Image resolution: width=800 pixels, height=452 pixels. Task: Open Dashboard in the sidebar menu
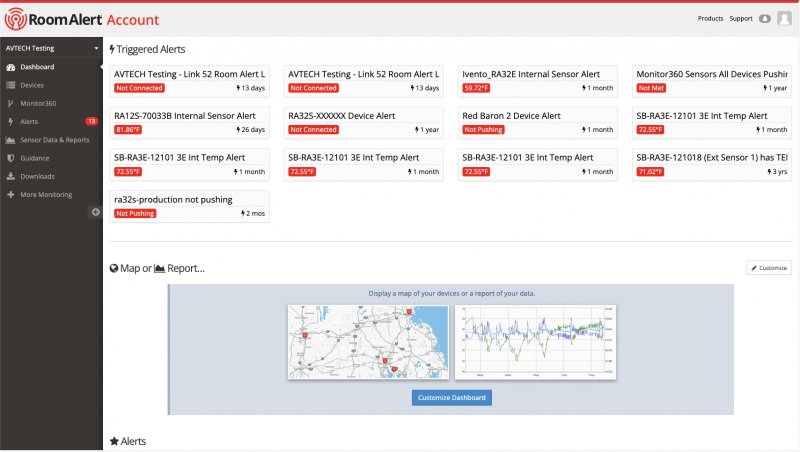point(37,67)
